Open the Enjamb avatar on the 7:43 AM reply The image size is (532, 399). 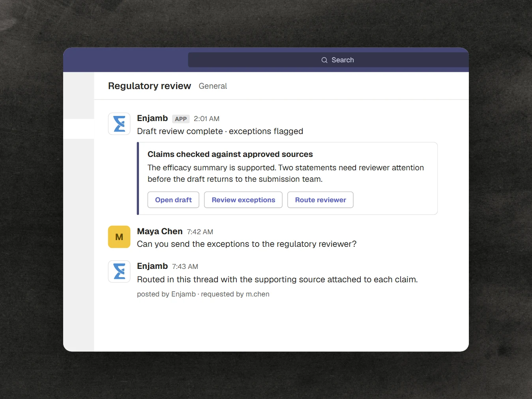point(119,271)
